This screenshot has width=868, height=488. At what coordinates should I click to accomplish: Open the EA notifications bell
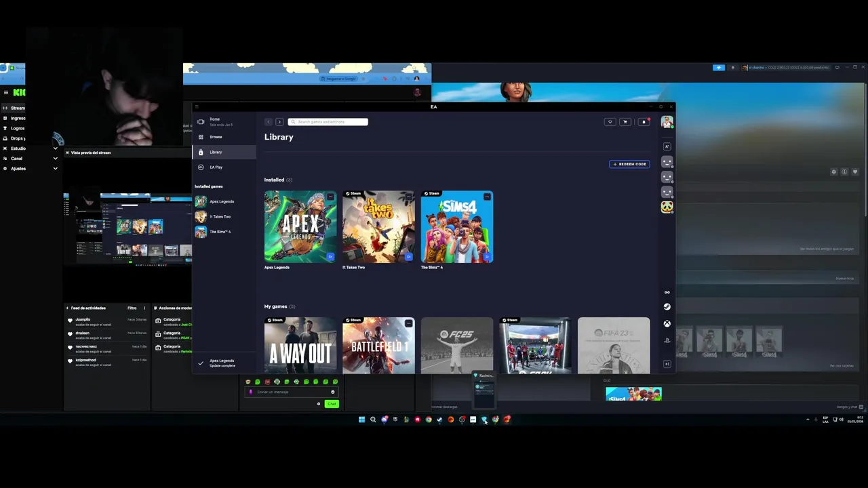click(x=644, y=122)
